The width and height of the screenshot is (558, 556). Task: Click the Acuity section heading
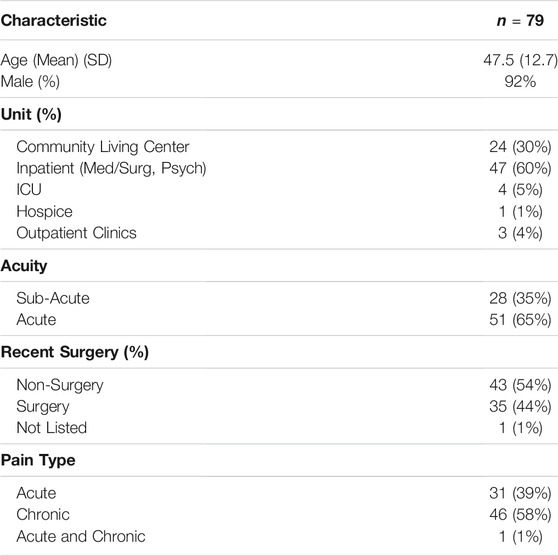click(x=24, y=266)
